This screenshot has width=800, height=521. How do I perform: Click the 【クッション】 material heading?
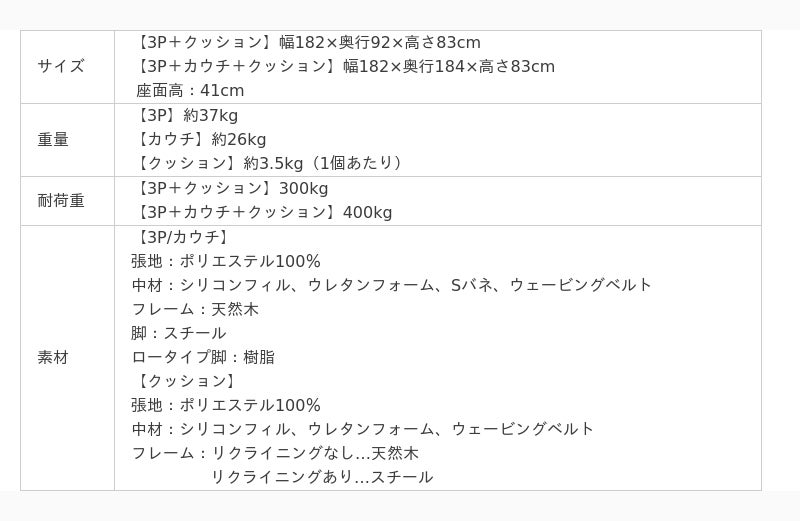pyautogui.click(x=186, y=382)
